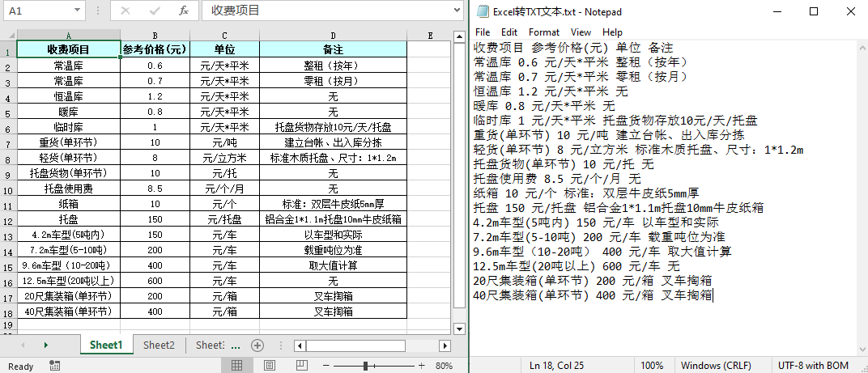Image resolution: width=868 pixels, height=373 pixels.
Task: Click the greyed previous-sheet navigation arrow
Action: pyautogui.click(x=23, y=345)
